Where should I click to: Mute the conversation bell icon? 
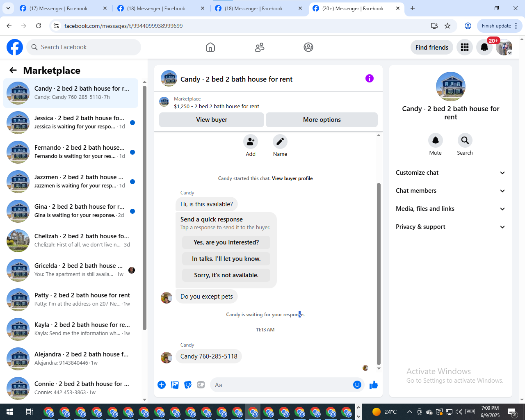point(436,140)
